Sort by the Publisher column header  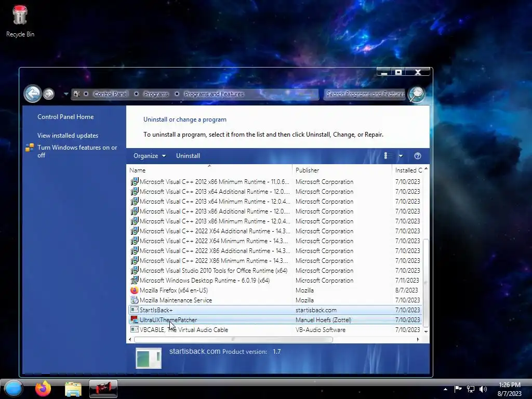[x=342, y=170]
